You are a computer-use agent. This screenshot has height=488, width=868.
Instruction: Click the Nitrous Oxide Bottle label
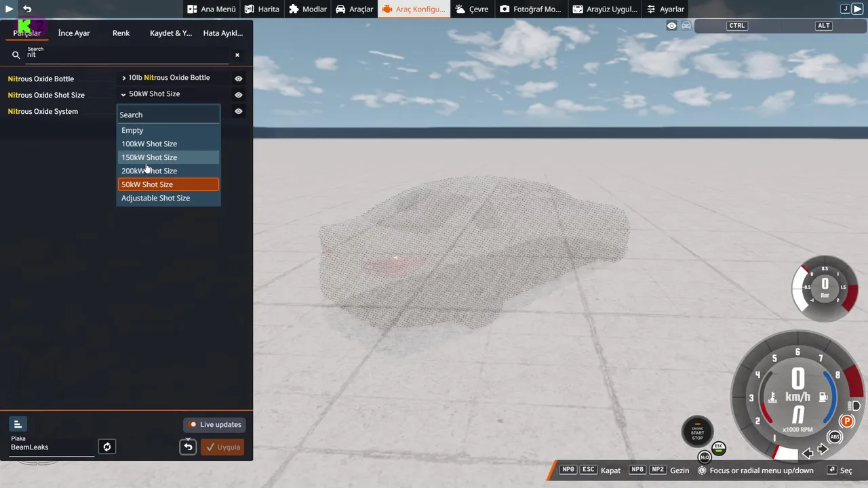[x=41, y=79]
